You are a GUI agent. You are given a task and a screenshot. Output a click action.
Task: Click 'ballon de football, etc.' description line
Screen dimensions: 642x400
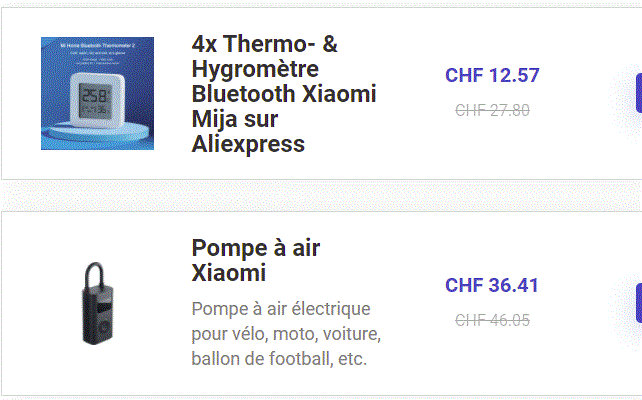[279, 359]
